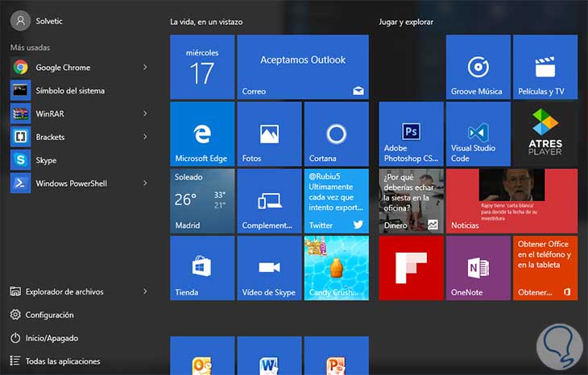Open WinRAR from most used list
The image size is (588, 375).
pos(81,114)
